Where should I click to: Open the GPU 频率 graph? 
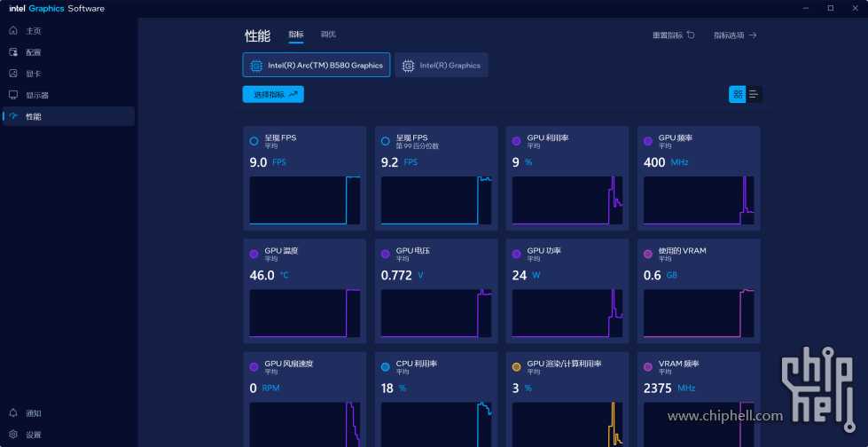[x=699, y=200]
